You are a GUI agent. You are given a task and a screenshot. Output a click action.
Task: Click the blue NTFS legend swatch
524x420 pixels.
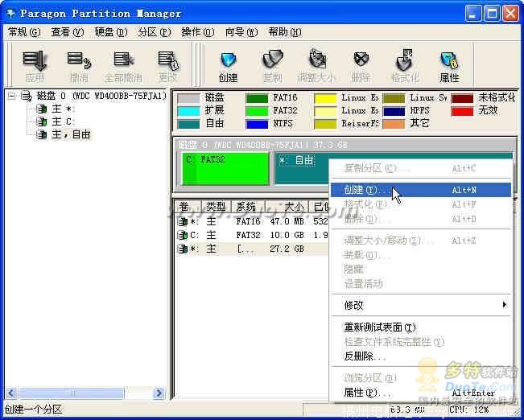257,124
